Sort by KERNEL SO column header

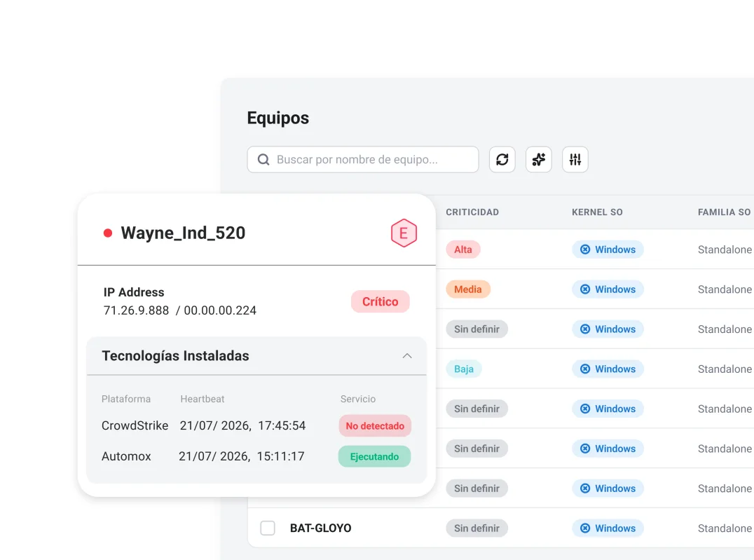(x=597, y=212)
